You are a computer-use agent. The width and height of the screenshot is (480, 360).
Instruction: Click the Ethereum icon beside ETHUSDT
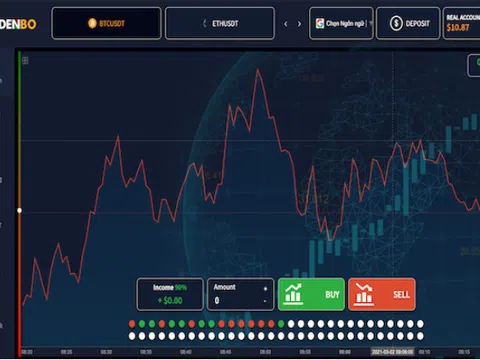point(205,23)
